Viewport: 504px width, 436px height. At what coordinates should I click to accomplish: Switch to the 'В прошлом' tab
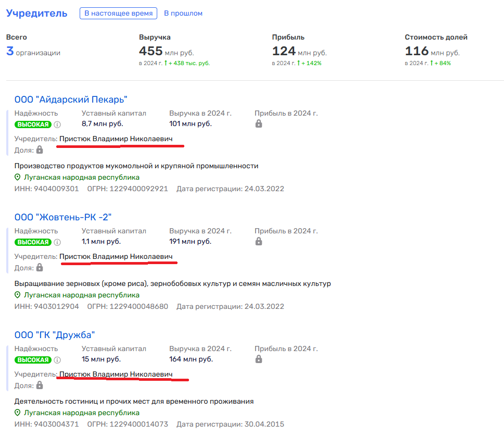[x=183, y=14]
